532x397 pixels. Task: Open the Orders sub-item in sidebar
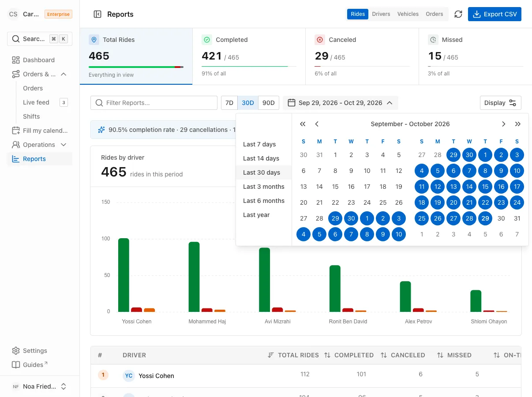[33, 88]
